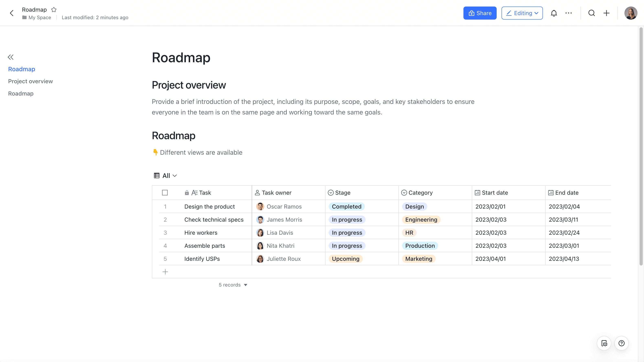
Task: Collapse the outline sidebar with double chevron
Action: 11,57
